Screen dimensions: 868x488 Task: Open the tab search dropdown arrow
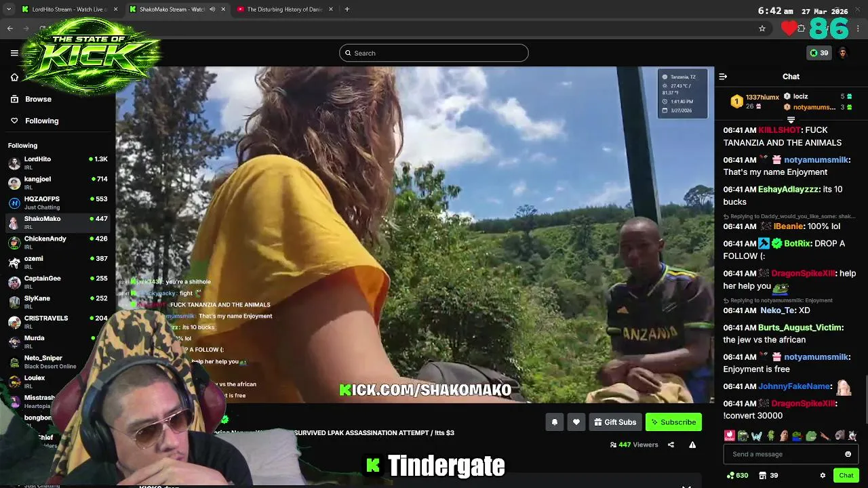tap(8, 9)
